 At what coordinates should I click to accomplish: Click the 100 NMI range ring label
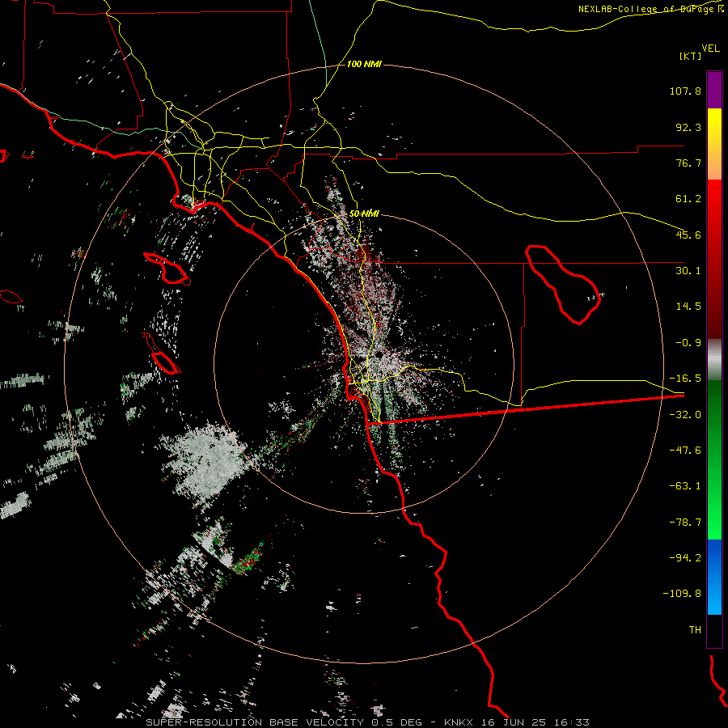(x=364, y=64)
